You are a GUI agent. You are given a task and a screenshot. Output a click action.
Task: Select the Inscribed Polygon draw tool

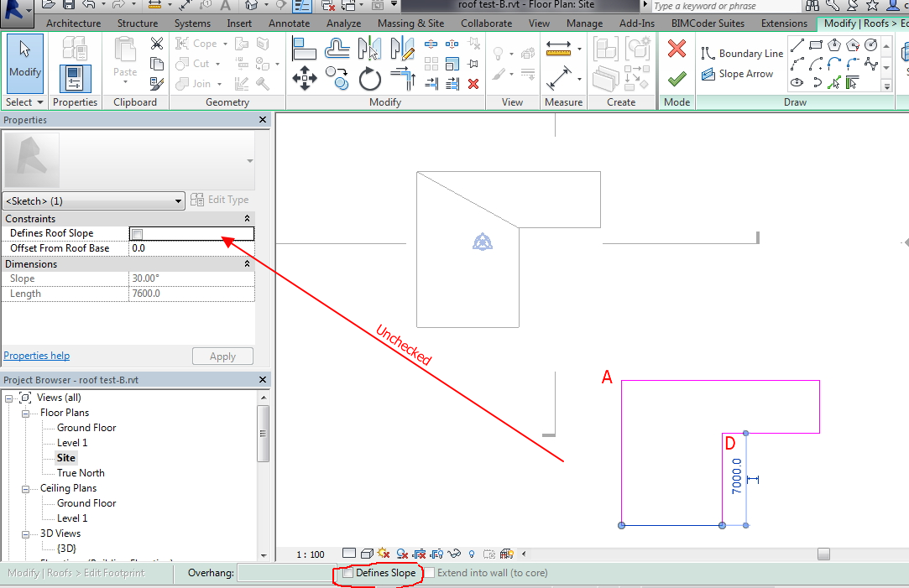(834, 45)
